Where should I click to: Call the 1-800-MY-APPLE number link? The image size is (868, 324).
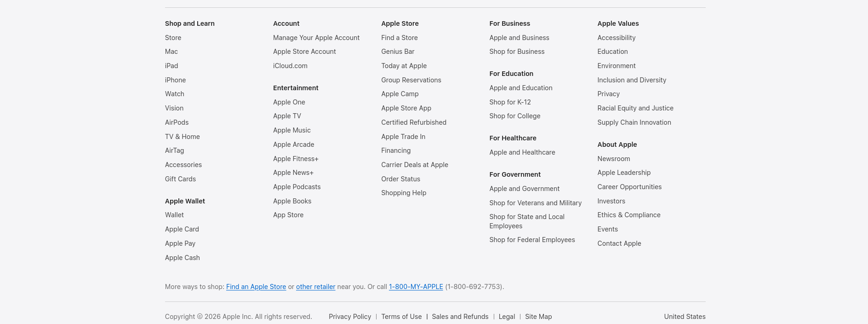[416, 287]
